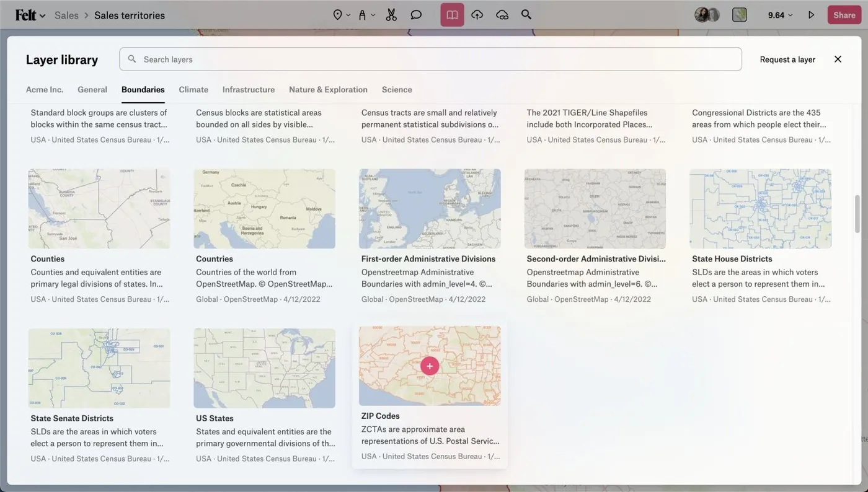Viewport: 868px width, 492px height.
Task: Open the search magnifier tool
Action: click(x=526, y=15)
